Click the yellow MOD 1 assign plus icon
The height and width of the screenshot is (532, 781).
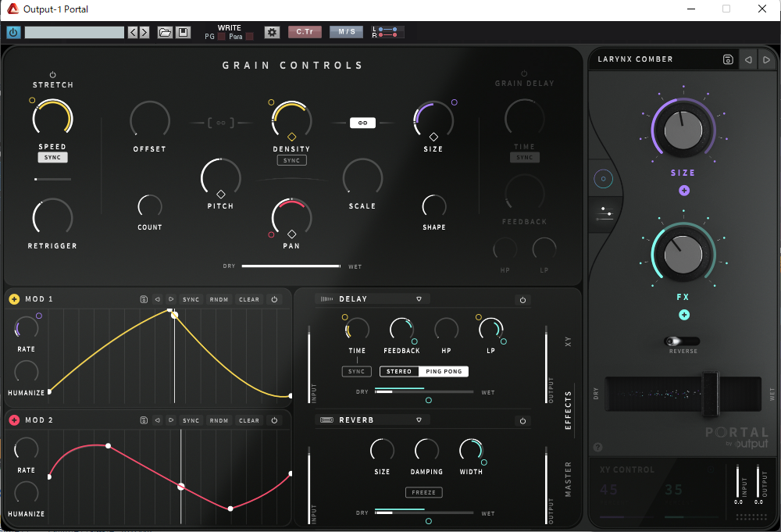pos(14,299)
